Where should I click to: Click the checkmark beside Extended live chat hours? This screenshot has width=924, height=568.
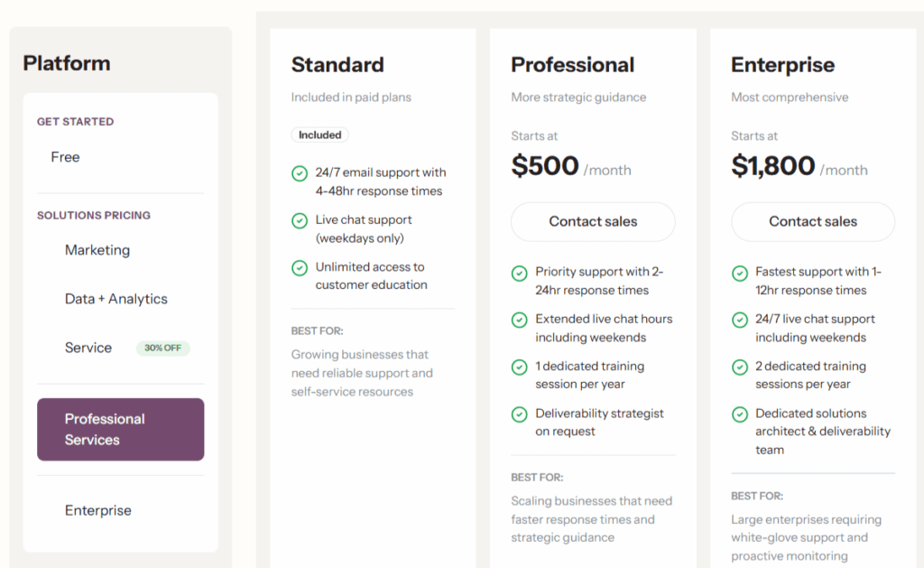[520, 320]
